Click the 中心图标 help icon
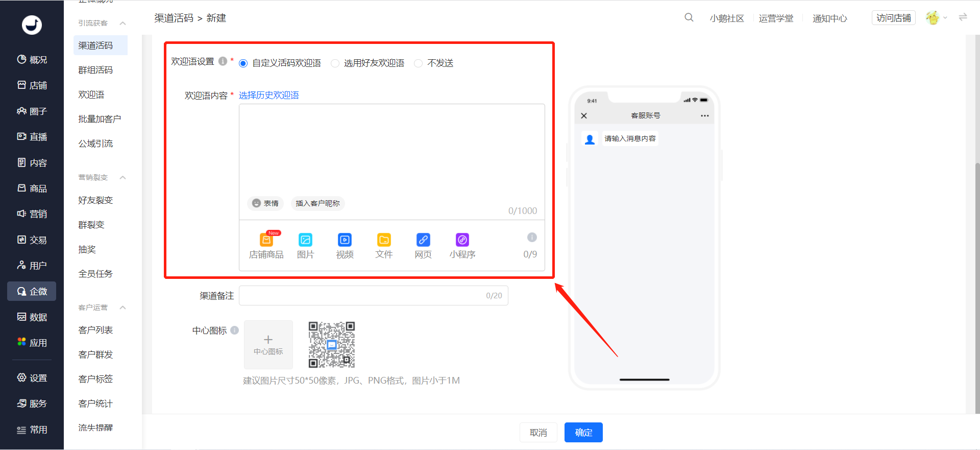The width and height of the screenshot is (980, 450). 235,330
